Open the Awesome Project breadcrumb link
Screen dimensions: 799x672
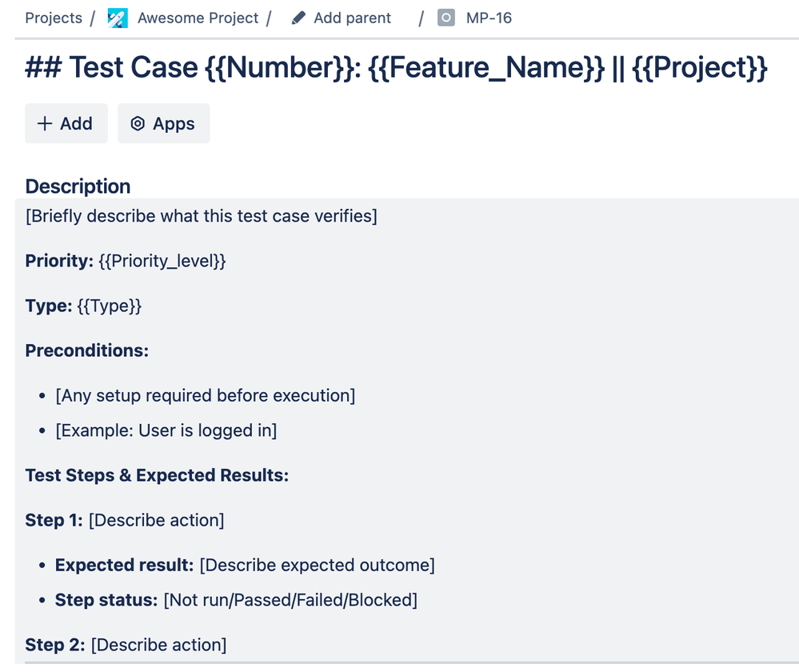pos(198,18)
